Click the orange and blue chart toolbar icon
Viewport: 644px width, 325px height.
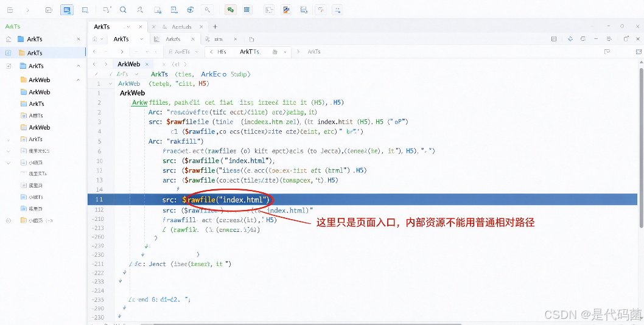tap(286, 10)
